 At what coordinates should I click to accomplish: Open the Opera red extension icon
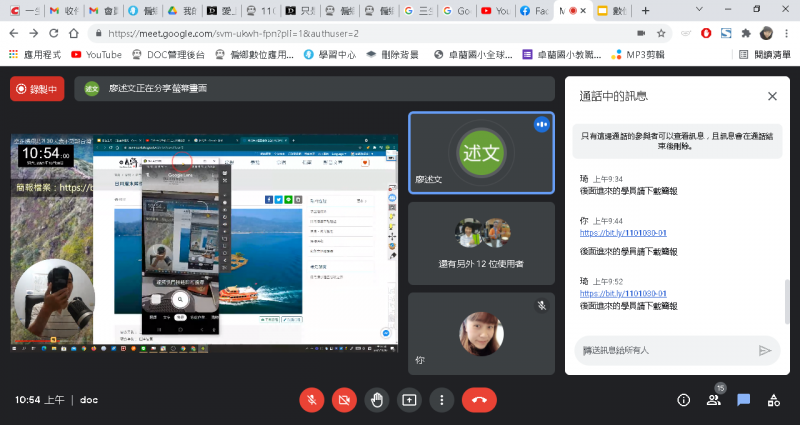(x=706, y=33)
